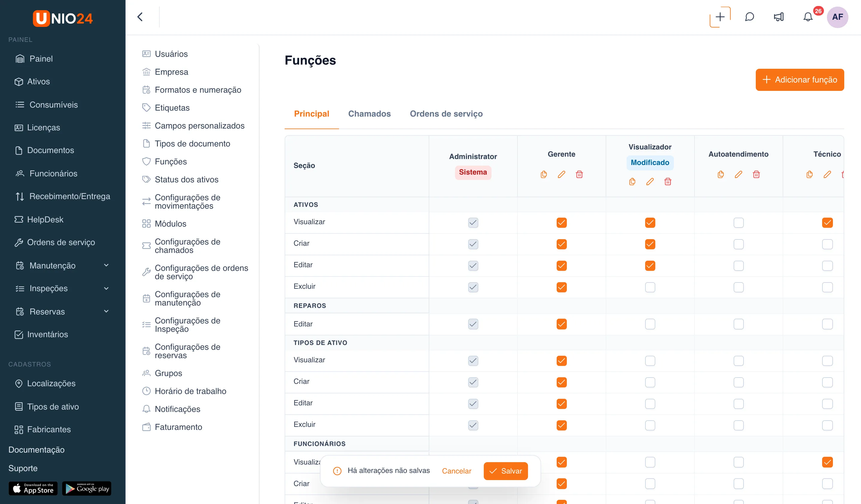Open the notifications bell with 26 badge
Viewport: 861px width, 504px height.
(808, 17)
